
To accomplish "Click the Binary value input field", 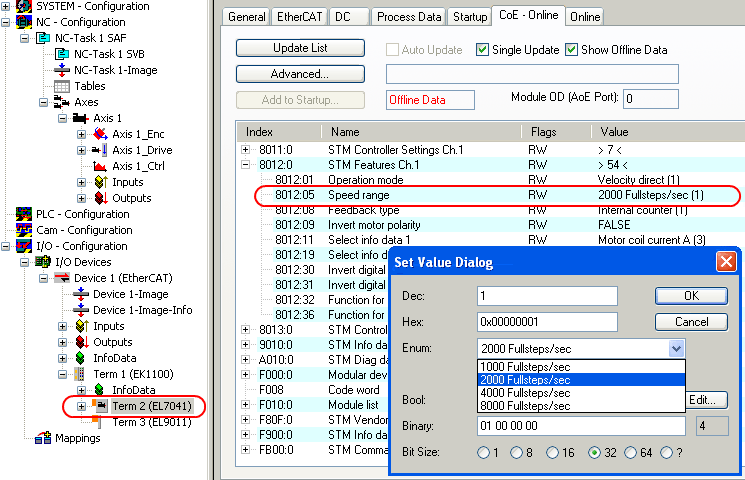I will point(581,426).
